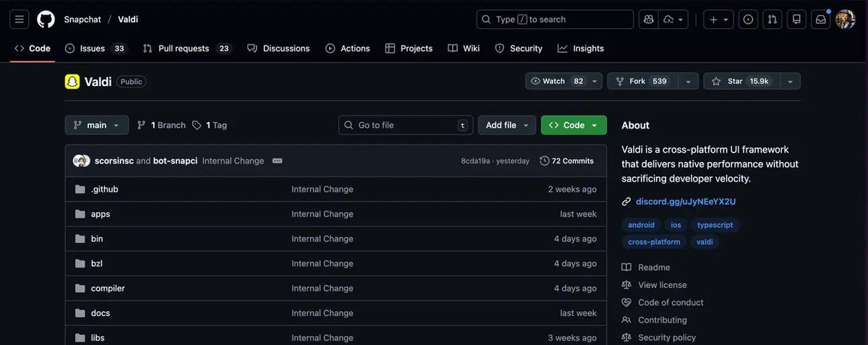View the 1 Tag link
868x345 pixels.
tap(210, 125)
